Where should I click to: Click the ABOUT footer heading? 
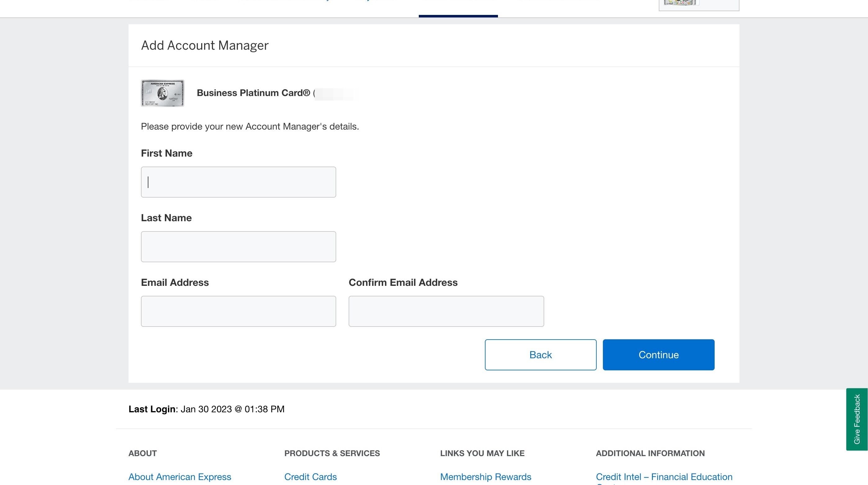[142, 453]
